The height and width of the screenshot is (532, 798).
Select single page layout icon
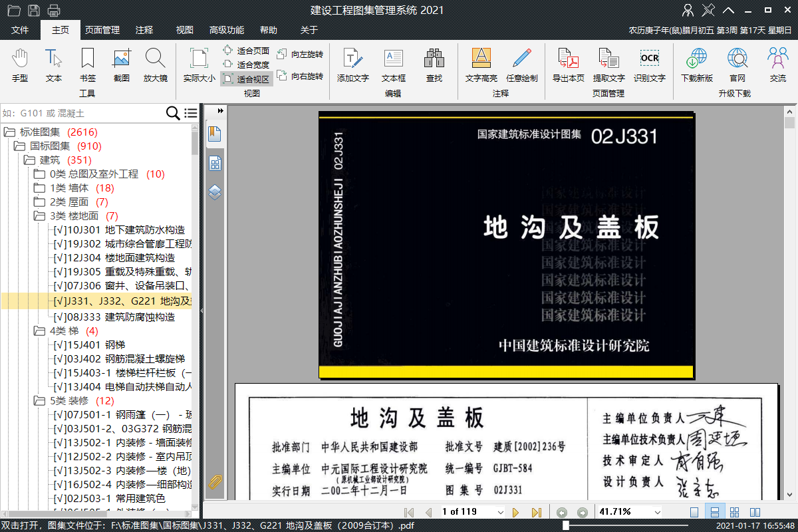tap(694, 512)
